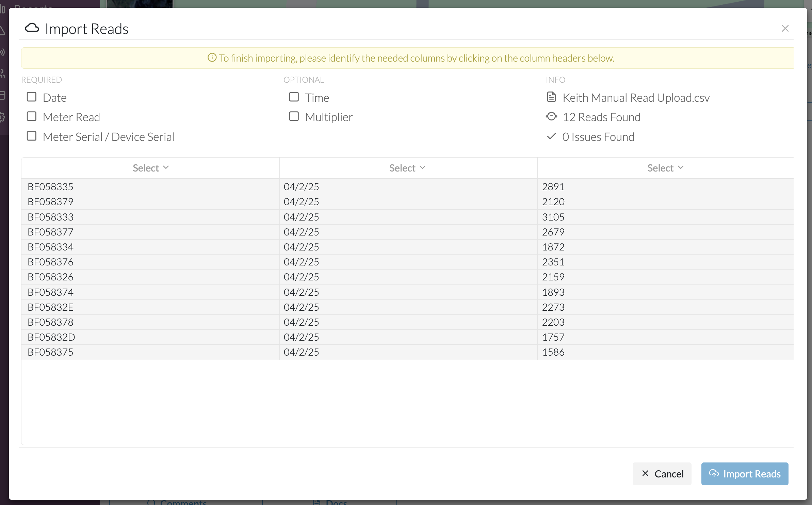Click date 04/2/25 in BF058335 row
812x505 pixels.
tap(301, 186)
